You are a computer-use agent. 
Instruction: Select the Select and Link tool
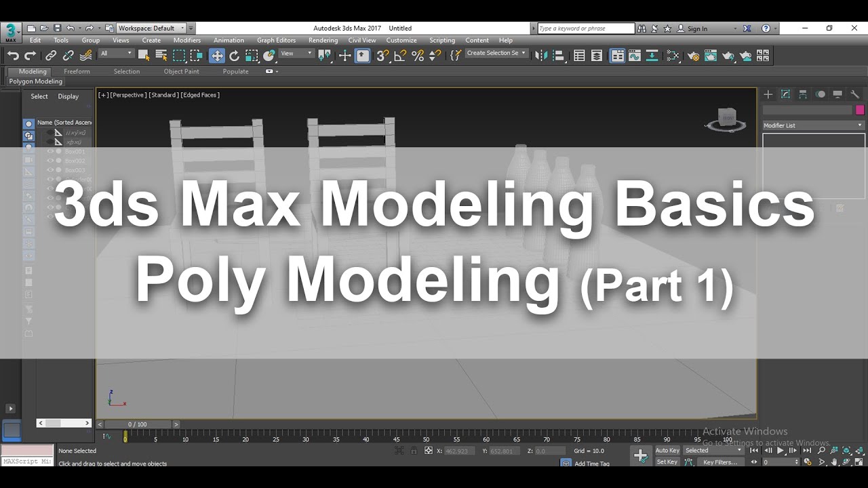click(51, 56)
